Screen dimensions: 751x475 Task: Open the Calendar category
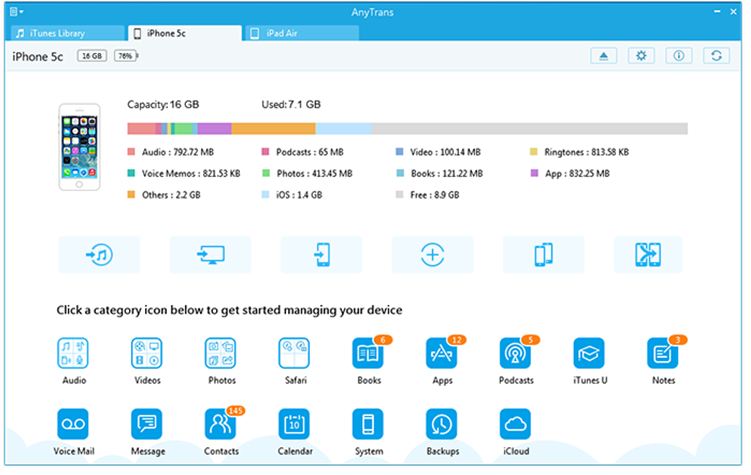click(x=294, y=424)
